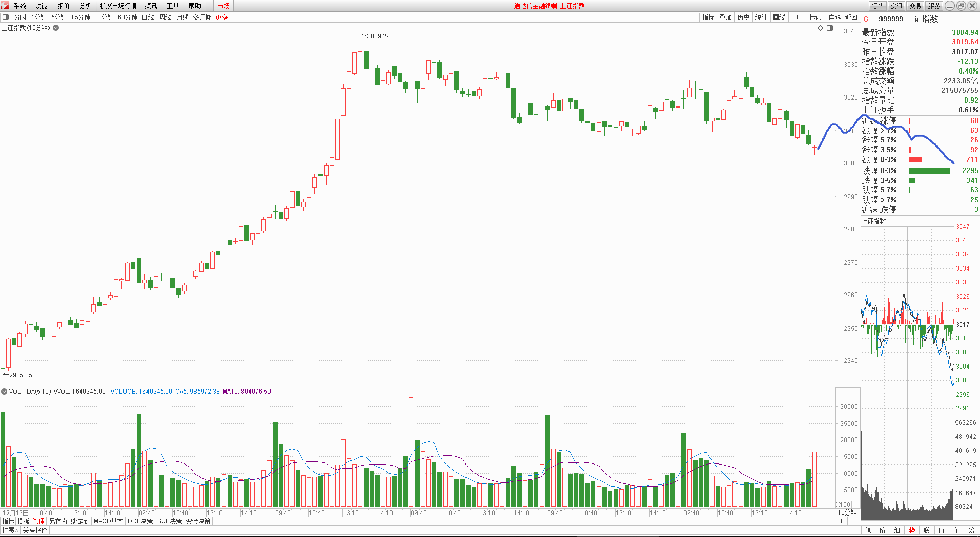The width and height of the screenshot is (980, 537).
Task: Expand the 更多 period list
Action: [x=224, y=17]
